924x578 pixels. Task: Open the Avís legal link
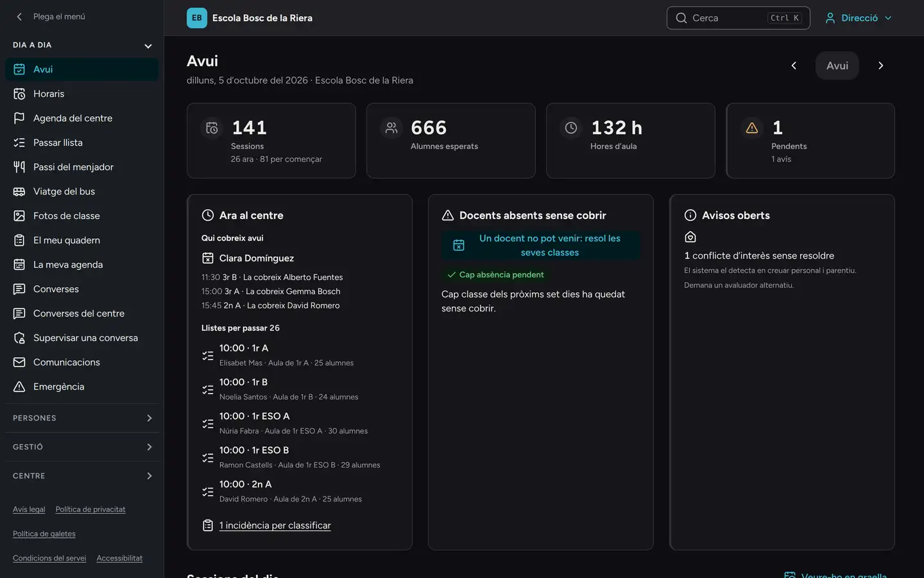[x=29, y=509]
